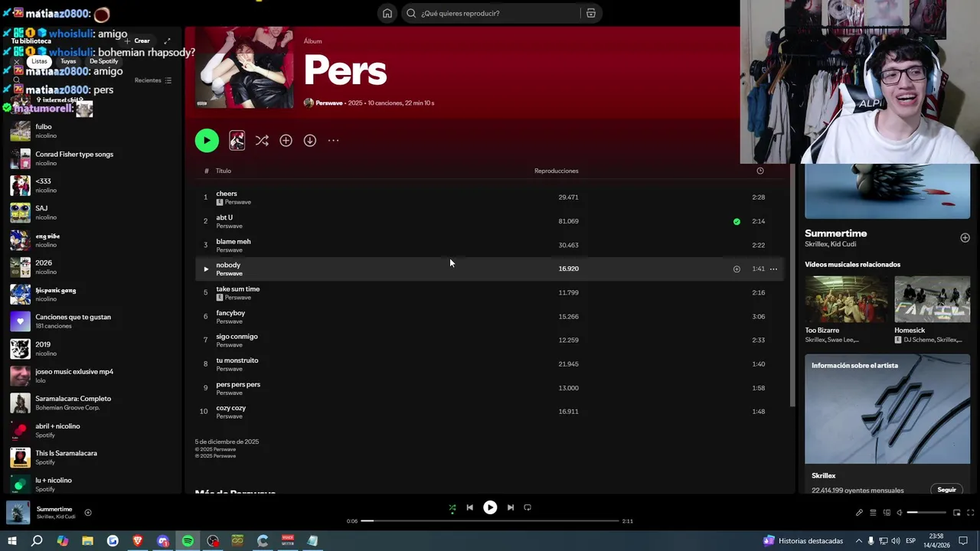Select track cozy cozy
Viewport: 980px width, 551px height.
pos(488,412)
